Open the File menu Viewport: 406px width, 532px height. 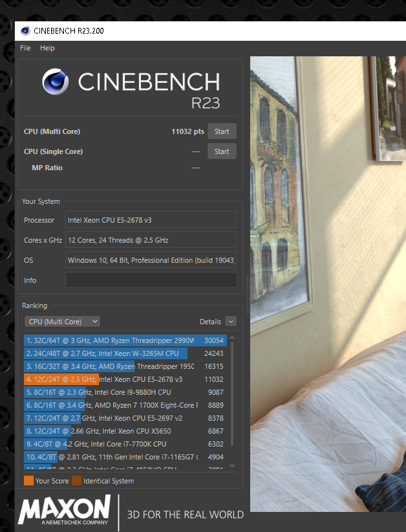coord(25,48)
